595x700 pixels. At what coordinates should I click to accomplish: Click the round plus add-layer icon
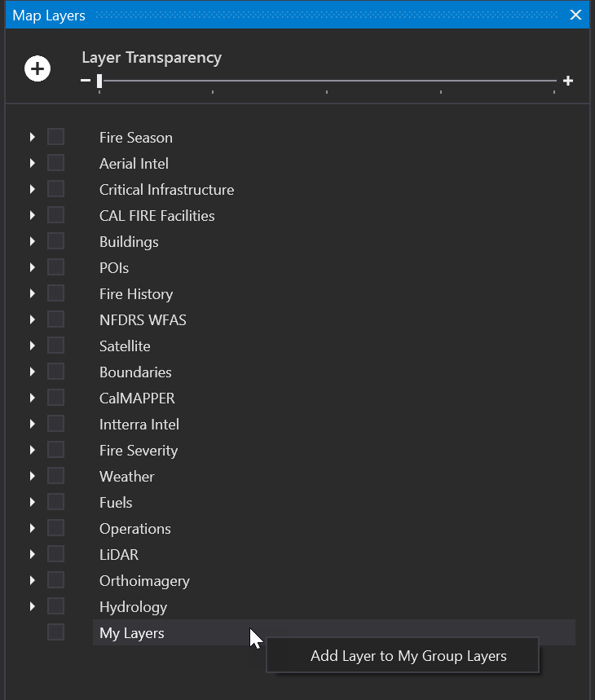pos(37,69)
